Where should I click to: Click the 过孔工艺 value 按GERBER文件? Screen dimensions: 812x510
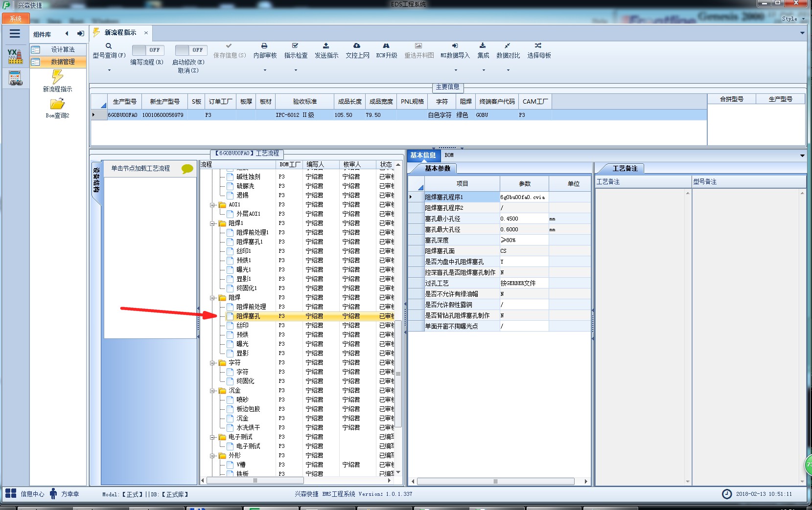pos(524,283)
